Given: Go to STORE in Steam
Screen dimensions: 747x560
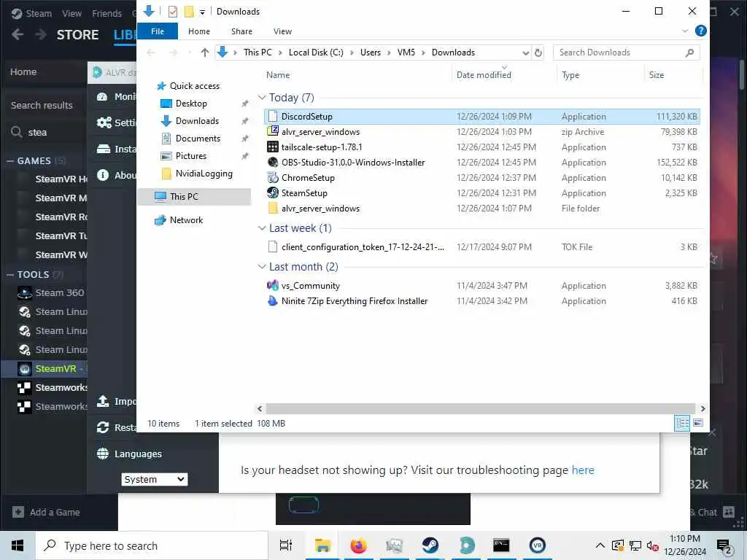Looking at the screenshot, I should [x=77, y=35].
